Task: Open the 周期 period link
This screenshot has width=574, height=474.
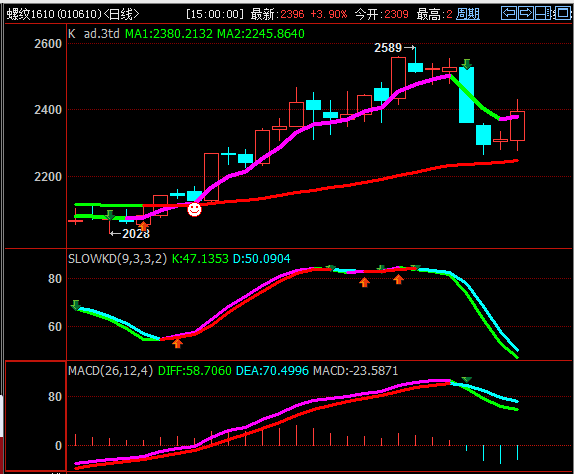Action: pyautogui.click(x=468, y=14)
